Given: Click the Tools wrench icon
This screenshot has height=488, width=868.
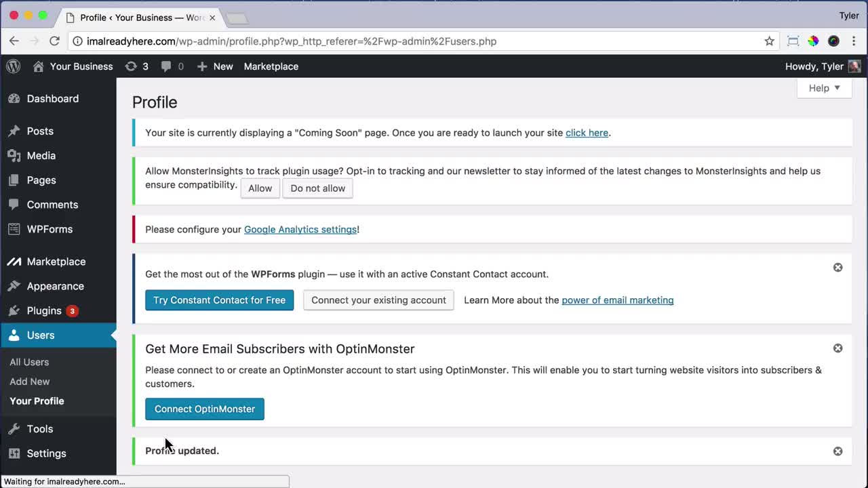Looking at the screenshot, I should tap(14, 428).
